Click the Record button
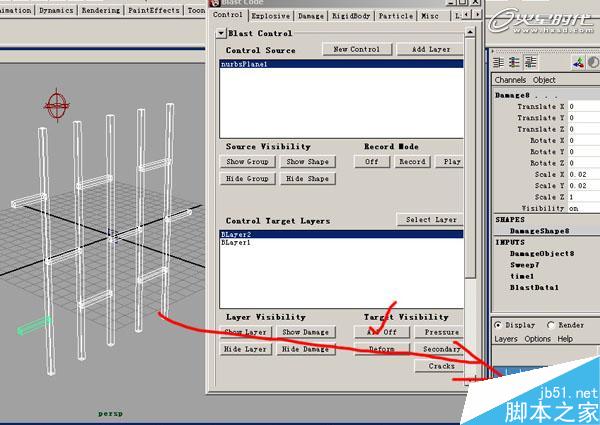Image resolution: width=600 pixels, height=425 pixels. [412, 162]
